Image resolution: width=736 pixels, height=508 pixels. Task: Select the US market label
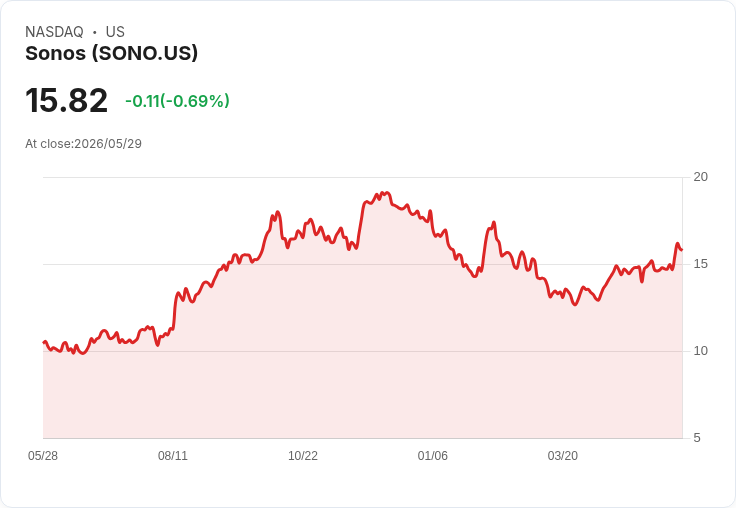pyautogui.click(x=115, y=32)
